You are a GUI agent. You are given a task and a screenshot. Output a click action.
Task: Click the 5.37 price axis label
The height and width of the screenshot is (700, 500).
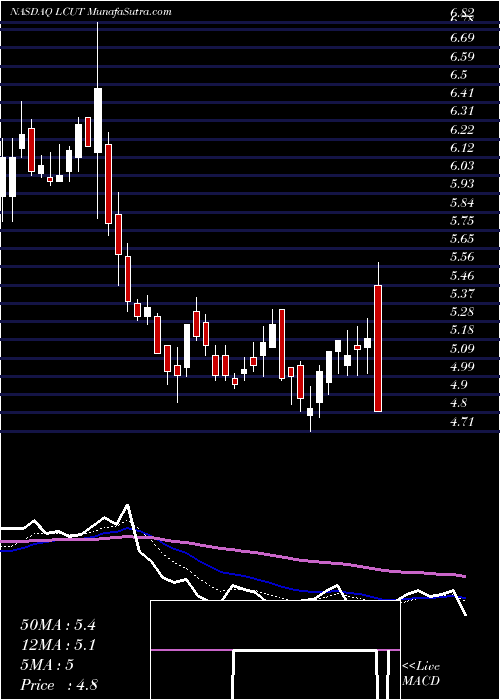click(x=462, y=294)
